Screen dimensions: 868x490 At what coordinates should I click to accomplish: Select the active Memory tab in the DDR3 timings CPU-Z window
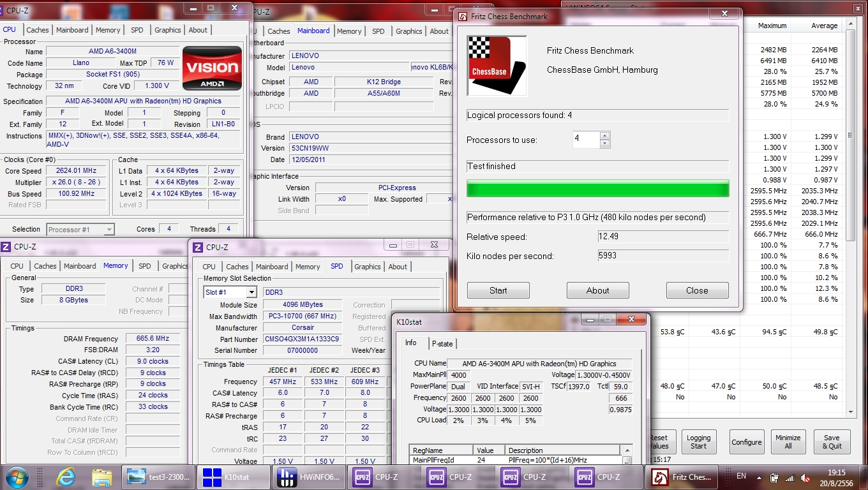(x=116, y=265)
